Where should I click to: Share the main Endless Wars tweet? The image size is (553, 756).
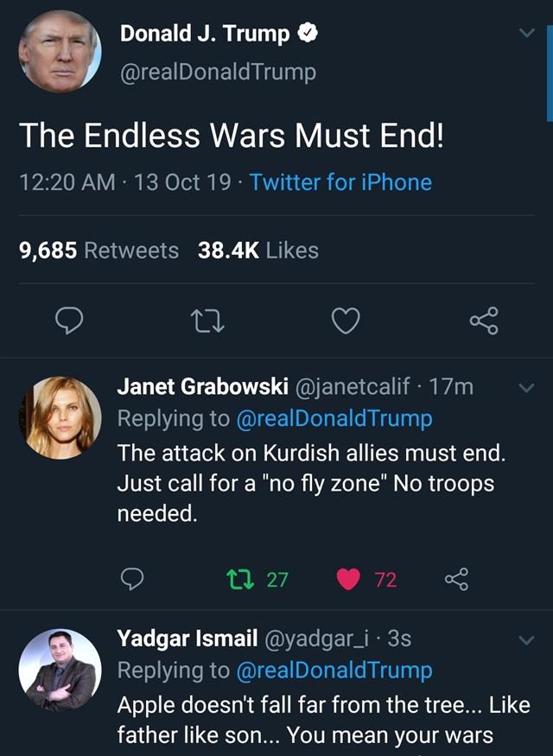coord(484,322)
